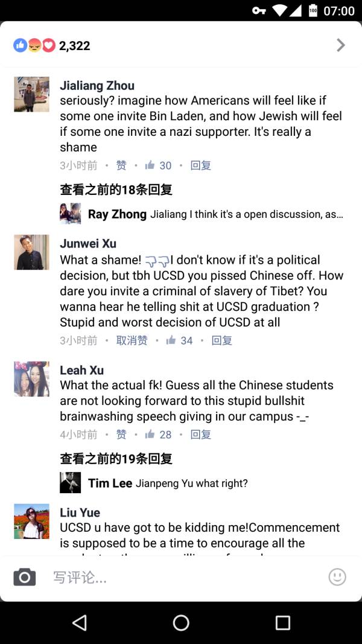Tap the 34 likes thumbs-up icon

pyautogui.click(x=171, y=340)
